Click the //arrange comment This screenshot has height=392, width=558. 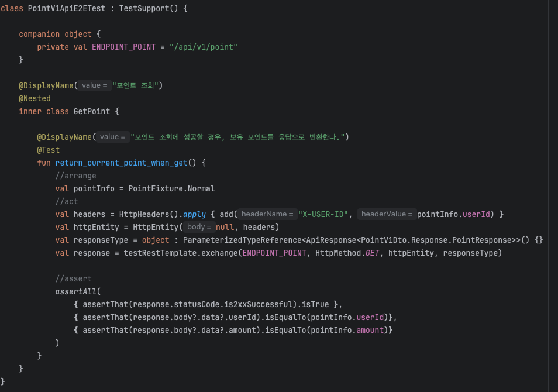click(76, 176)
